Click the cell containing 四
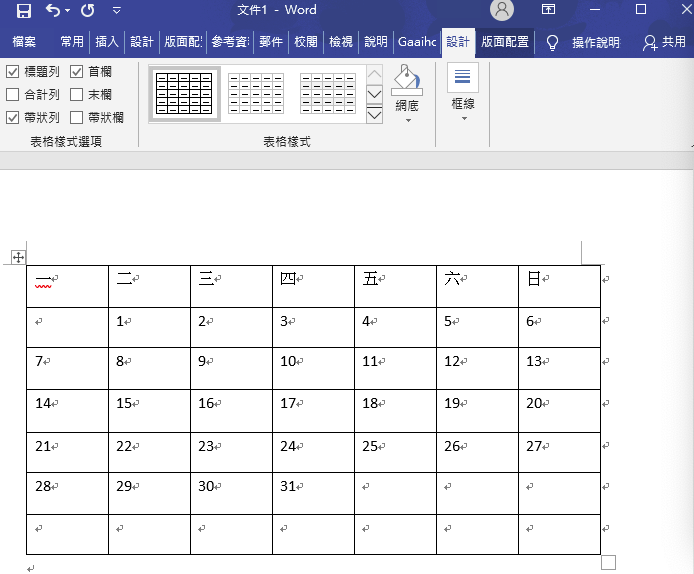 click(x=313, y=286)
